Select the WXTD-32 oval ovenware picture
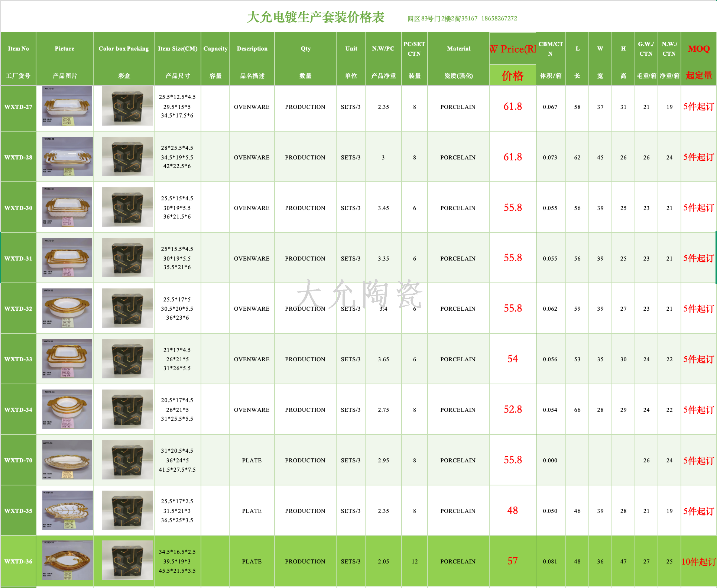717x588 pixels. [67, 308]
